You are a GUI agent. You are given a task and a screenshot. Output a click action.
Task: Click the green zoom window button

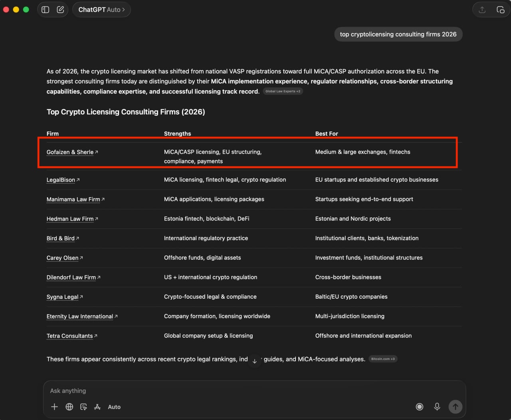pos(26,10)
